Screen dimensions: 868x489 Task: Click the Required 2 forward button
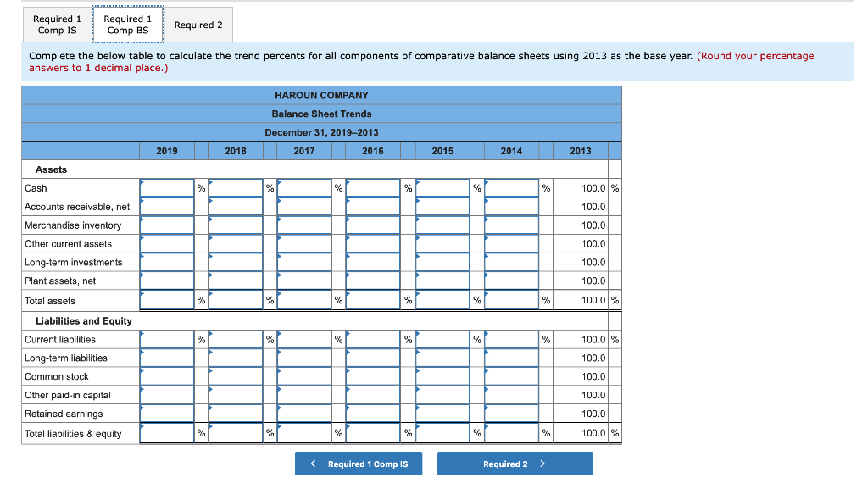tap(515, 463)
